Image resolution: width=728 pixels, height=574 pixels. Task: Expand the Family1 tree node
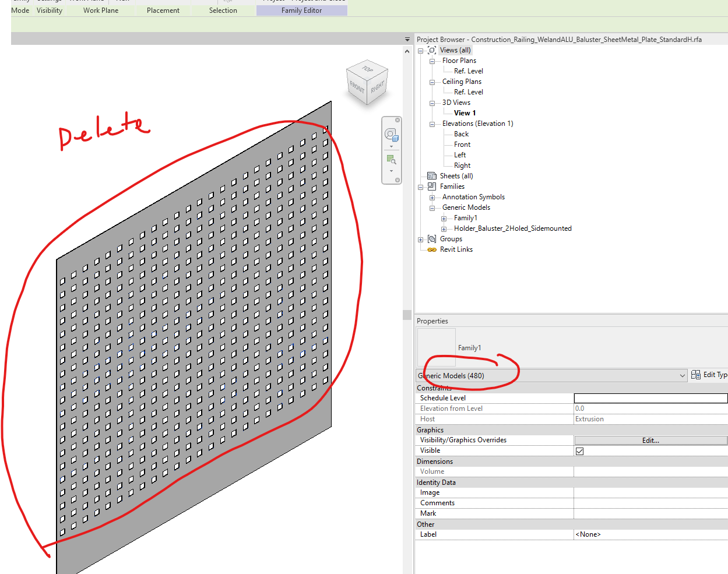point(444,219)
